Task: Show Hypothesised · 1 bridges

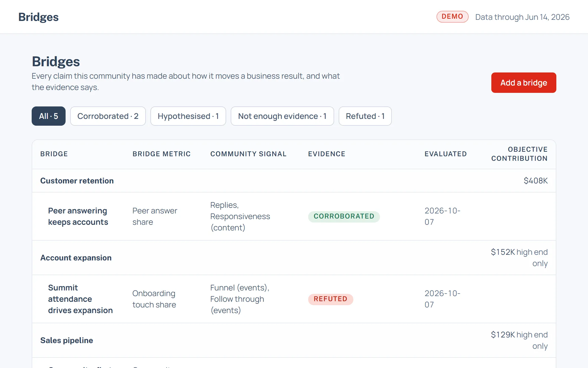Action: point(188,116)
